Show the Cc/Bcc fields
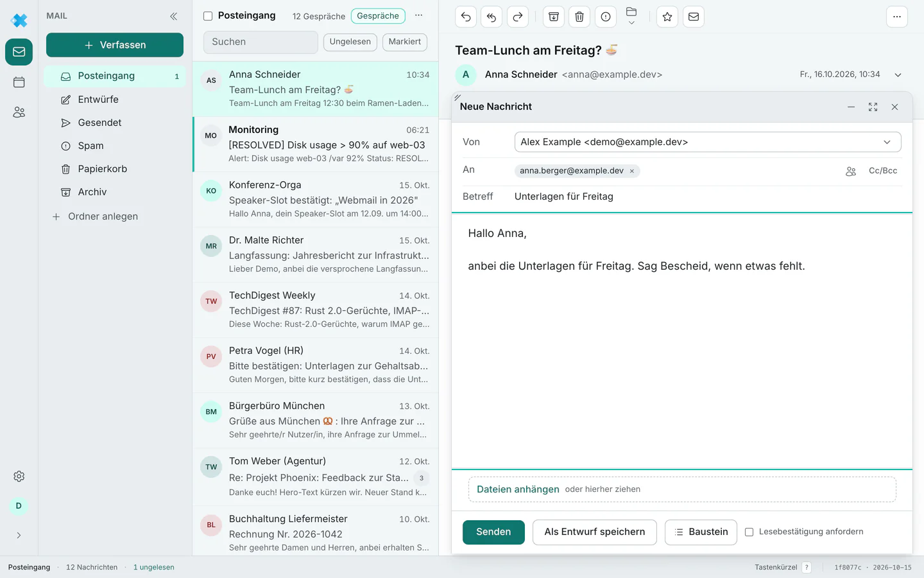Screen dimensions: 924x578 coord(883,171)
